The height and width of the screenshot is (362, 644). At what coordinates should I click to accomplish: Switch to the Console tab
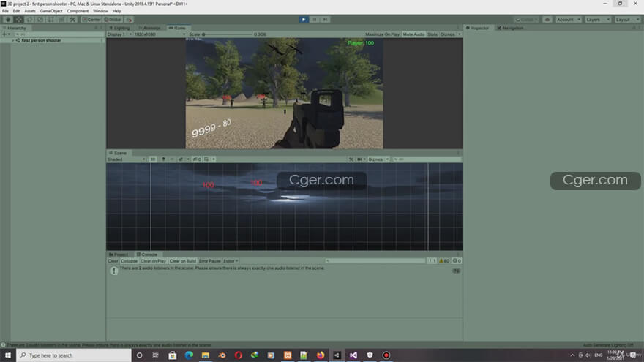(147, 254)
